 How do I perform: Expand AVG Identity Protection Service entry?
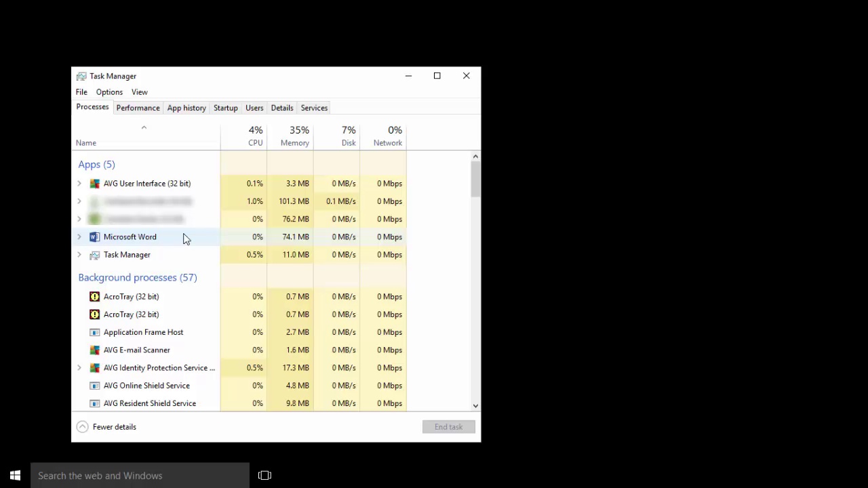pyautogui.click(x=79, y=368)
